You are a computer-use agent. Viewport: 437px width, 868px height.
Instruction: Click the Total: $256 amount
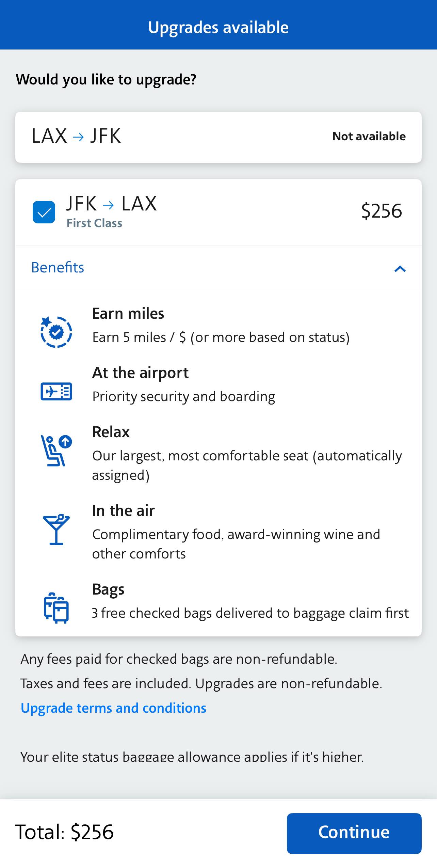[65, 832]
